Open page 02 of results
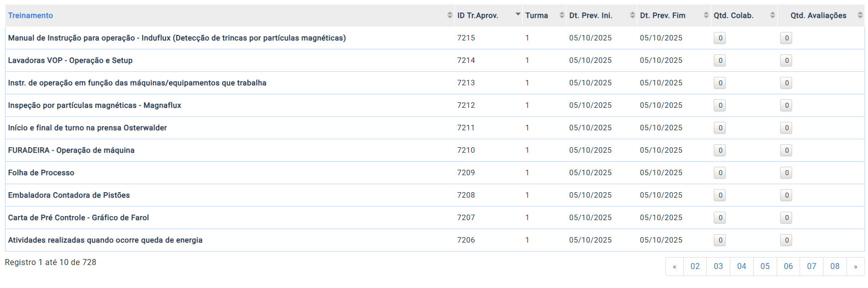 click(x=695, y=267)
